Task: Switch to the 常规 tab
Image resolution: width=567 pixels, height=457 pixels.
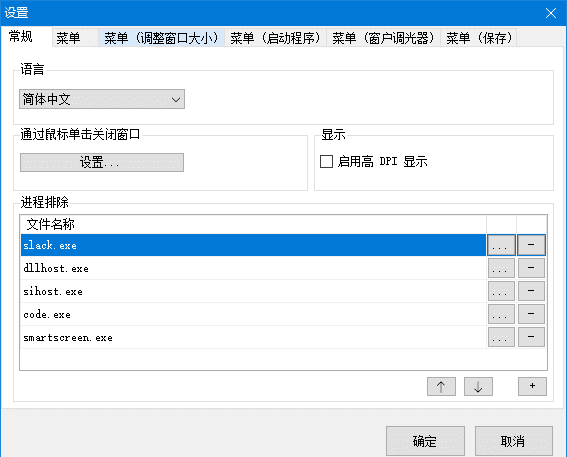Action: [x=26, y=37]
